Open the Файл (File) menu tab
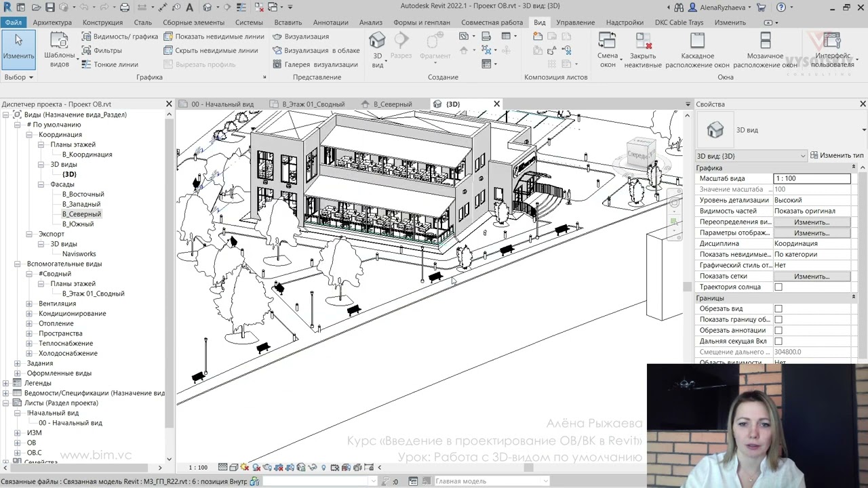 (x=13, y=22)
